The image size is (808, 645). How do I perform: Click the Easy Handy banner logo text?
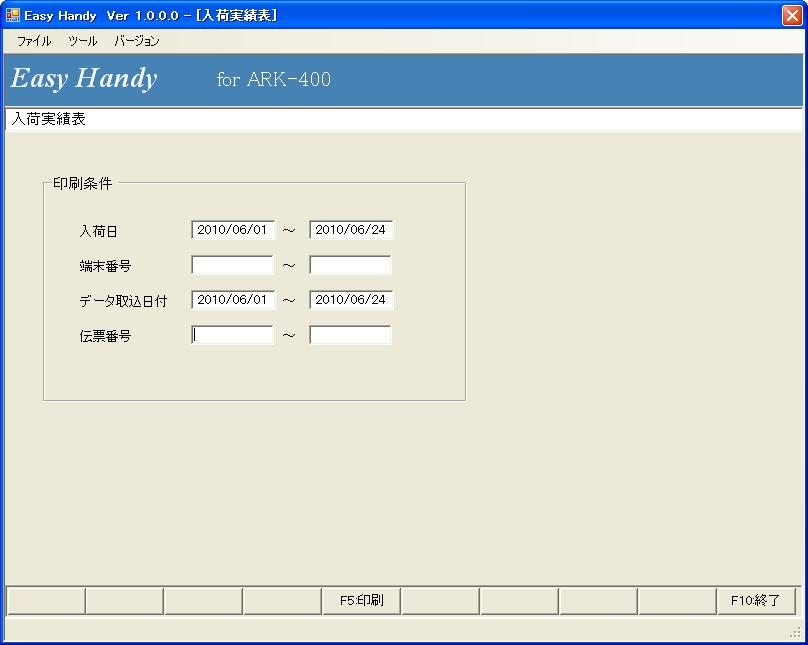tap(84, 79)
